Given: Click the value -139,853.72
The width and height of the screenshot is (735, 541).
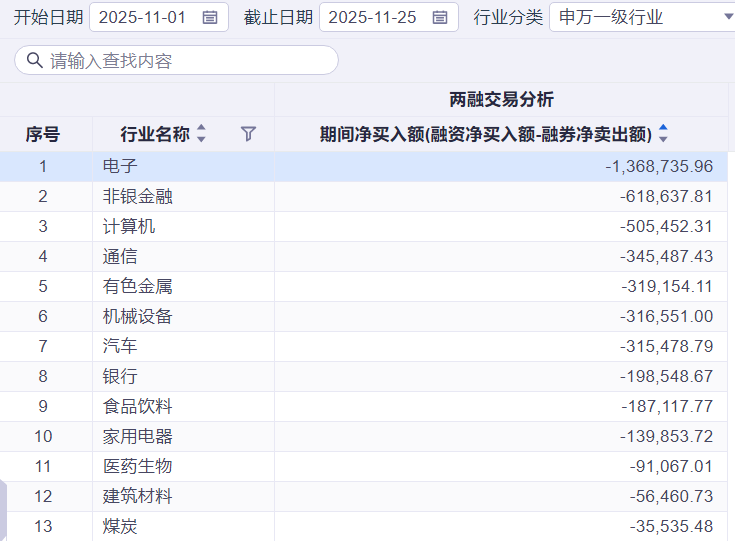Looking at the screenshot, I should 666,436.
